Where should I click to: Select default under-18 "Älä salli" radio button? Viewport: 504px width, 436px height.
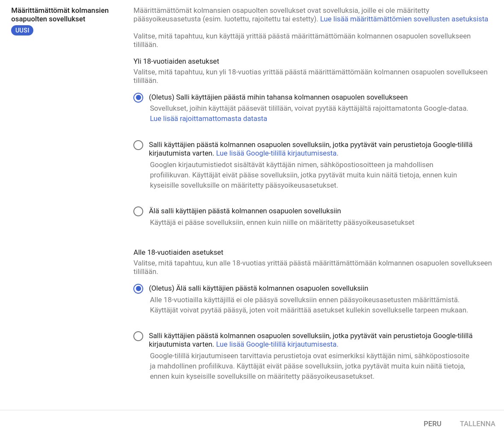pos(138,289)
